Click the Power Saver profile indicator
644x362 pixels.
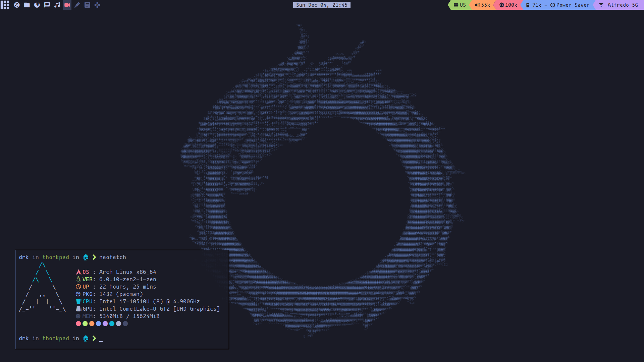click(x=570, y=5)
